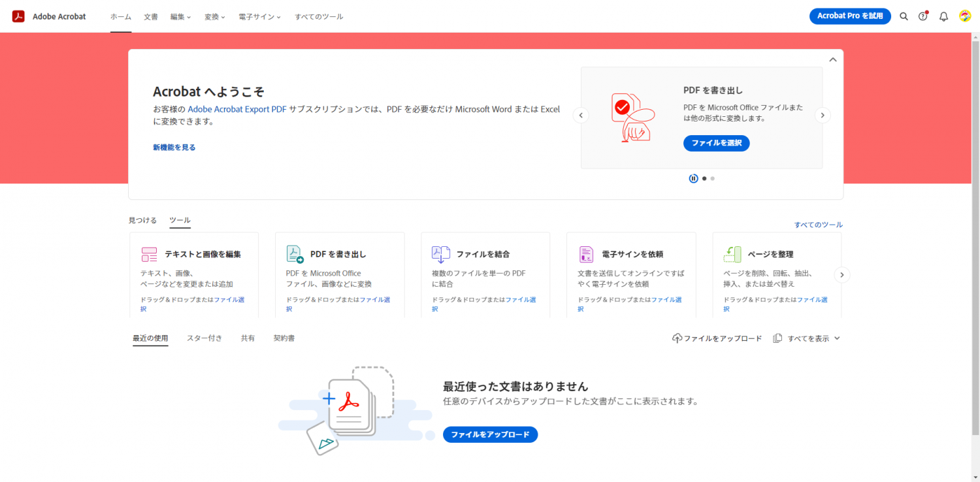Open the user profile avatar
Image resolution: width=980 pixels, height=482 pixels.
965,16
